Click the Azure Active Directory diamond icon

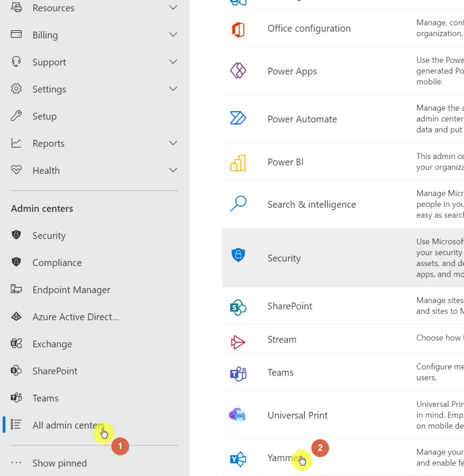point(16,316)
